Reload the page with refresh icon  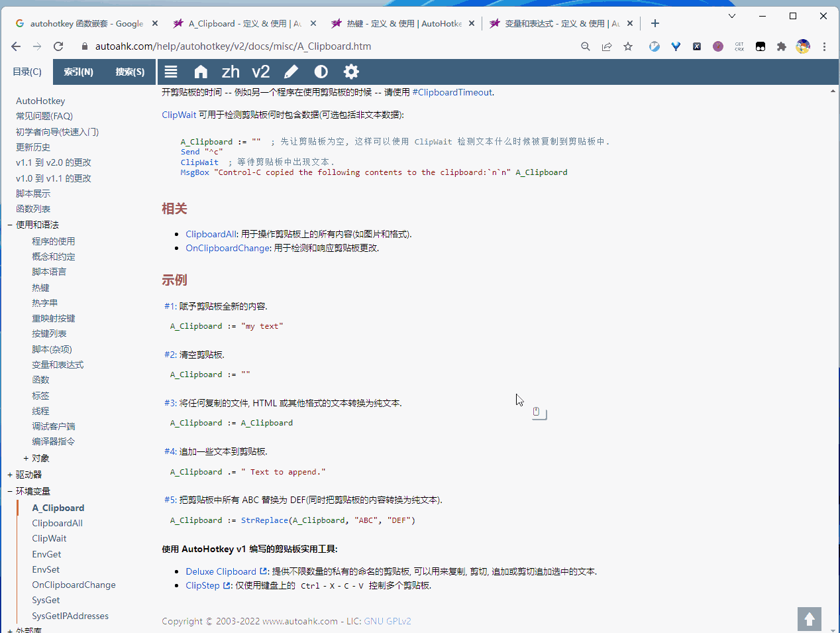click(58, 46)
